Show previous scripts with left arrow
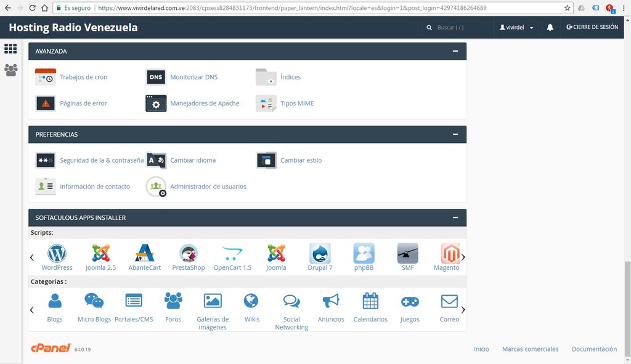631x364 pixels. [x=32, y=257]
